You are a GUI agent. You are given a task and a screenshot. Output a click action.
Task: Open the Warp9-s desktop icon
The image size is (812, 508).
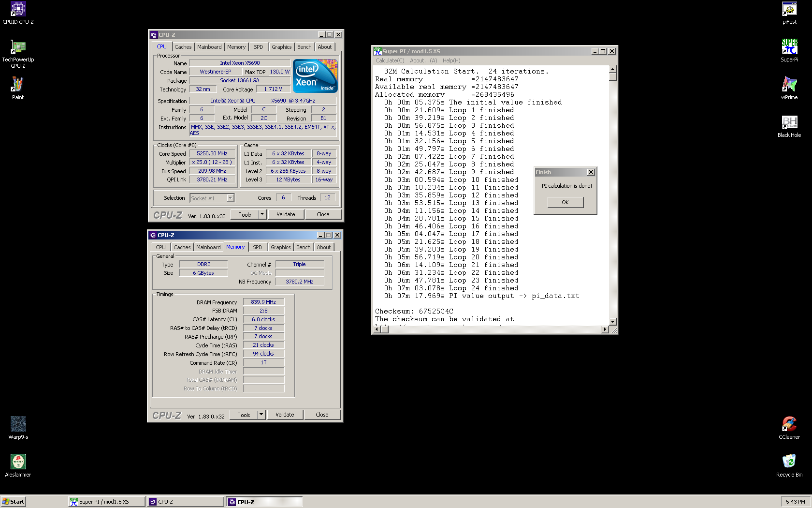click(18, 428)
